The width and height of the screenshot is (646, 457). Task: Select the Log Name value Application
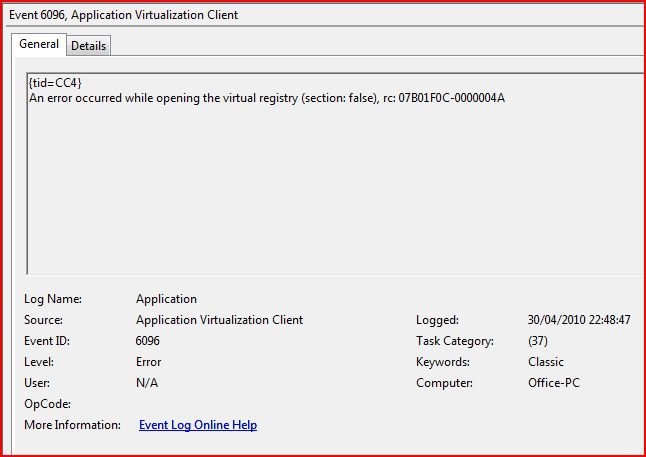click(166, 299)
